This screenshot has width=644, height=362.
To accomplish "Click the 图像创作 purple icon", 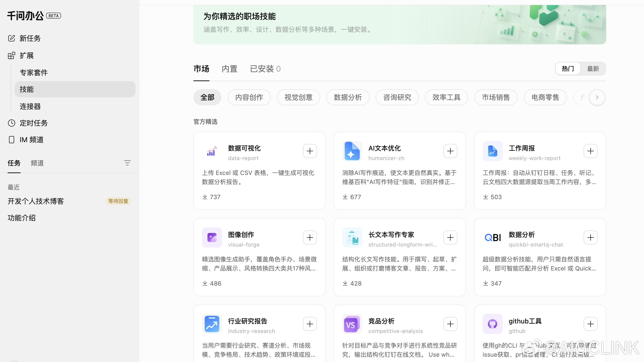I will (x=212, y=237).
